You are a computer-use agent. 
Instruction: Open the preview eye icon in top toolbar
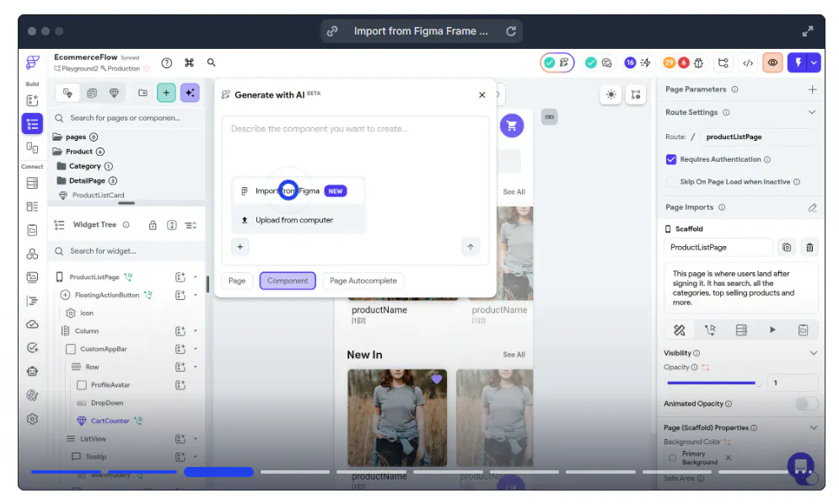(x=772, y=62)
